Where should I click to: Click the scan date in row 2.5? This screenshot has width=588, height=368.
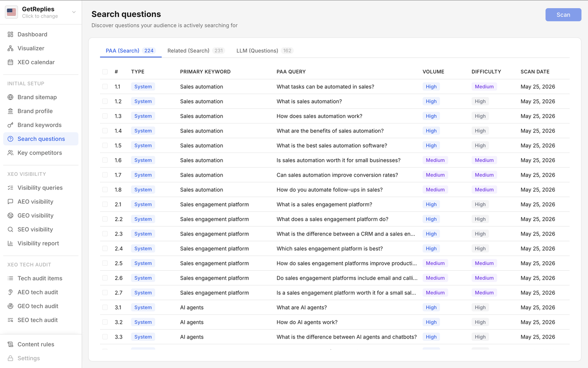pos(538,263)
